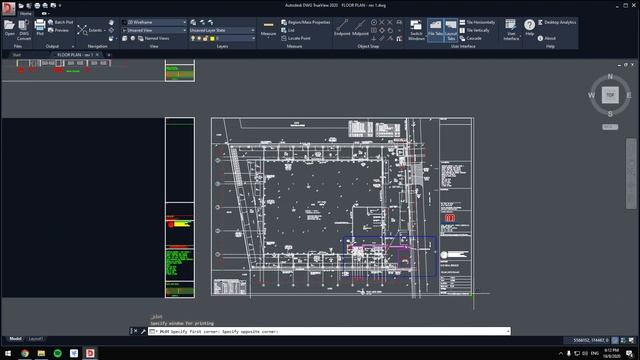Select the FLOOR PLAN file tab

tap(75, 55)
